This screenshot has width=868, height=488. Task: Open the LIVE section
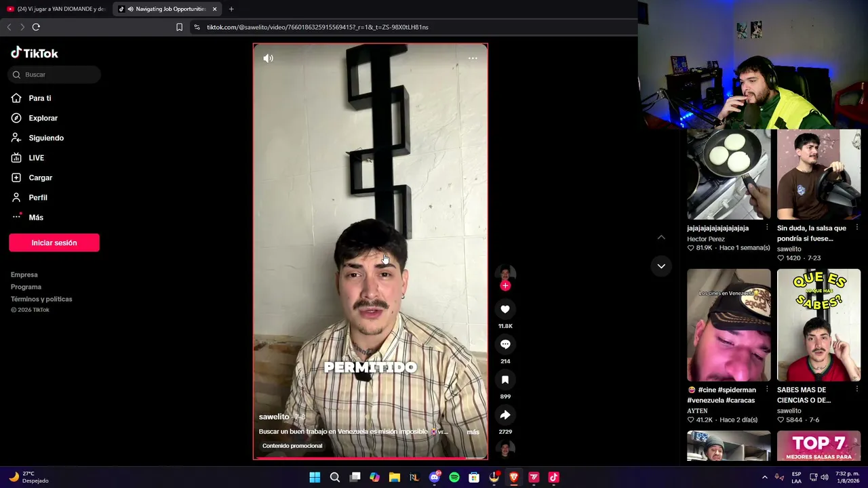pos(28,158)
